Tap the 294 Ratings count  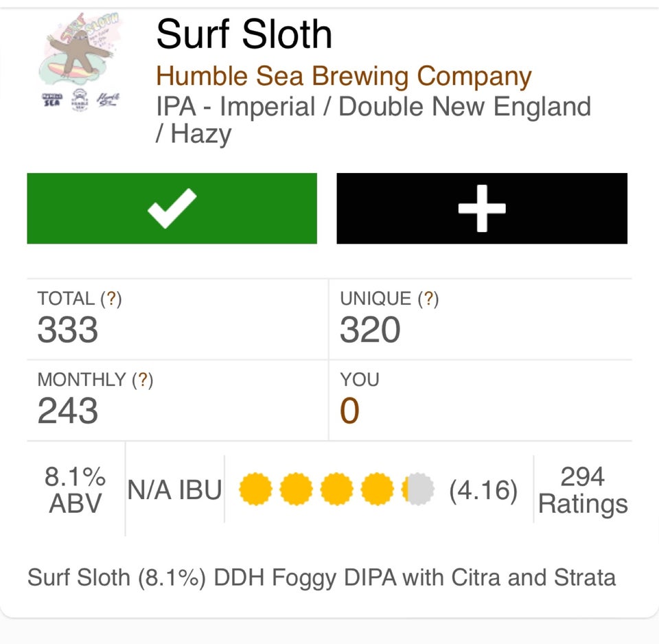[582, 490]
